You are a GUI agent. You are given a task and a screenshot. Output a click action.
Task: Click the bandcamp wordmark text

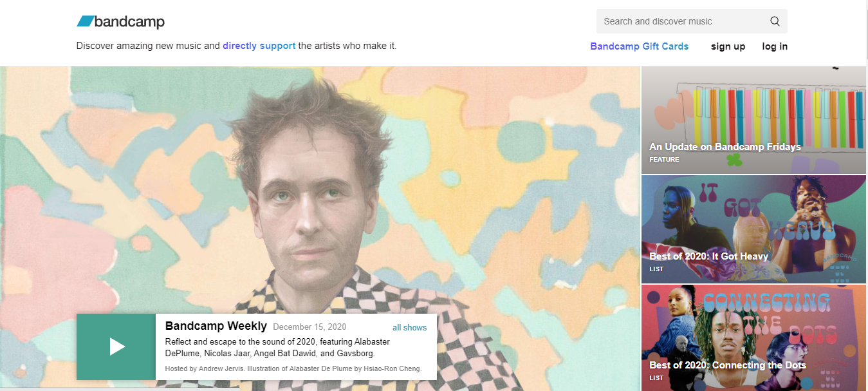pyautogui.click(x=129, y=22)
